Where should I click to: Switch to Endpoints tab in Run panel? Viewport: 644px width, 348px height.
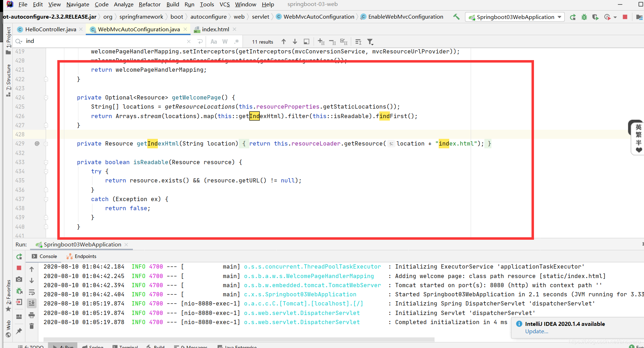pos(82,256)
